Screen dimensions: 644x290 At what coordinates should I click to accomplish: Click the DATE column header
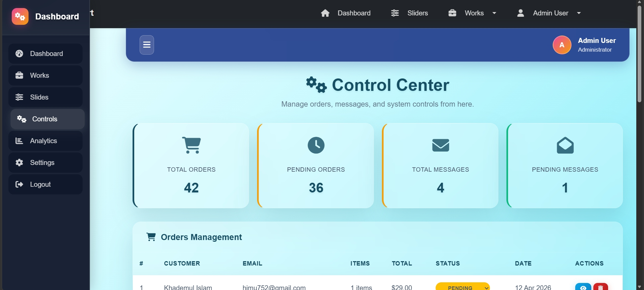click(523, 264)
